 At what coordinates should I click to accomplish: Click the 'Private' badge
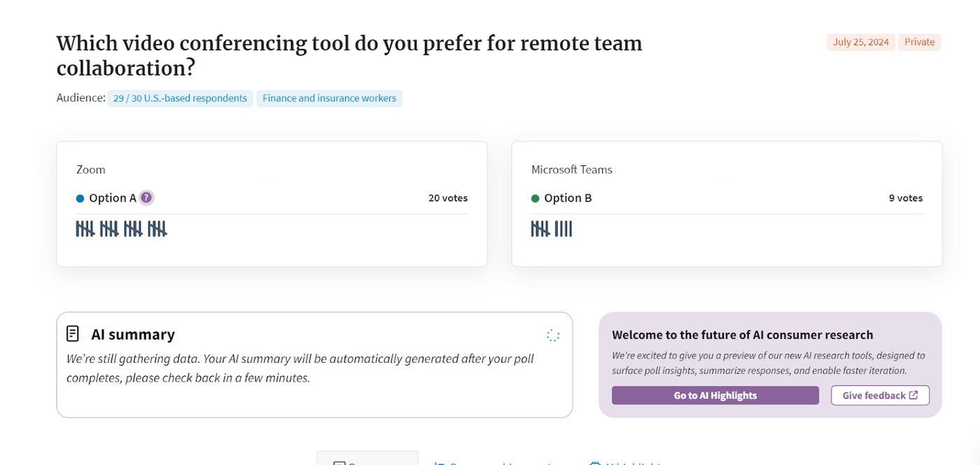(x=919, y=42)
